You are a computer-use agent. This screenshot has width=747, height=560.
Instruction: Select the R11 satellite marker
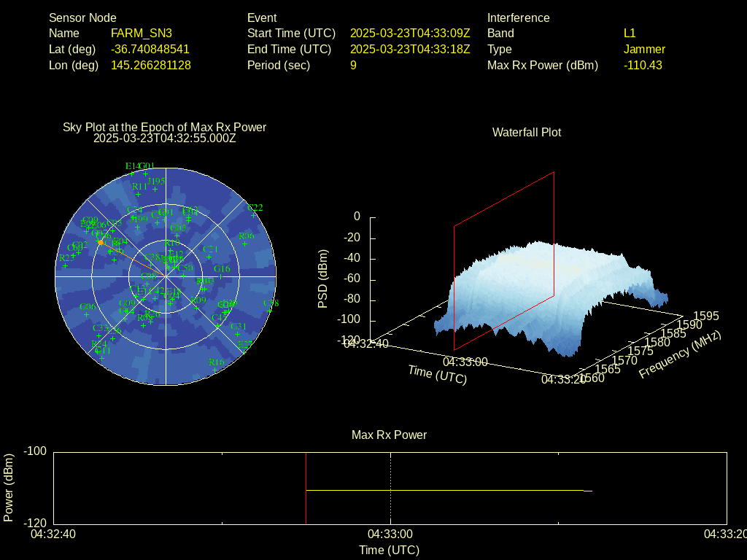click(139, 194)
